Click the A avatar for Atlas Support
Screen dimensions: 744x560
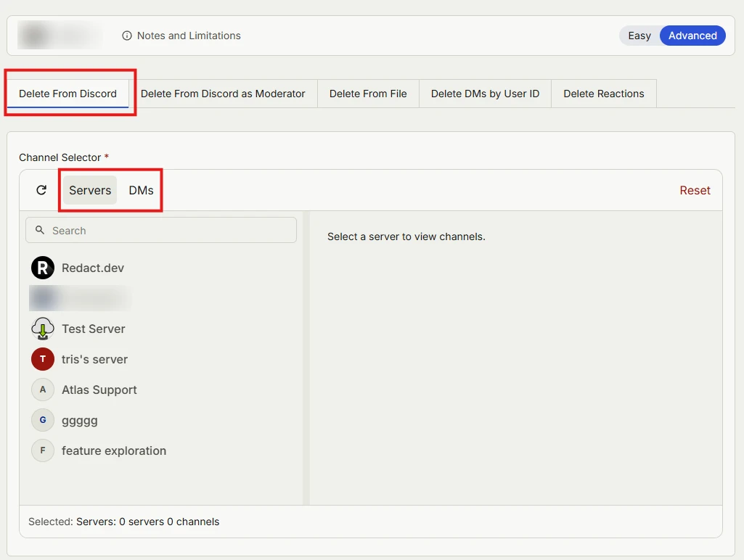tap(43, 390)
